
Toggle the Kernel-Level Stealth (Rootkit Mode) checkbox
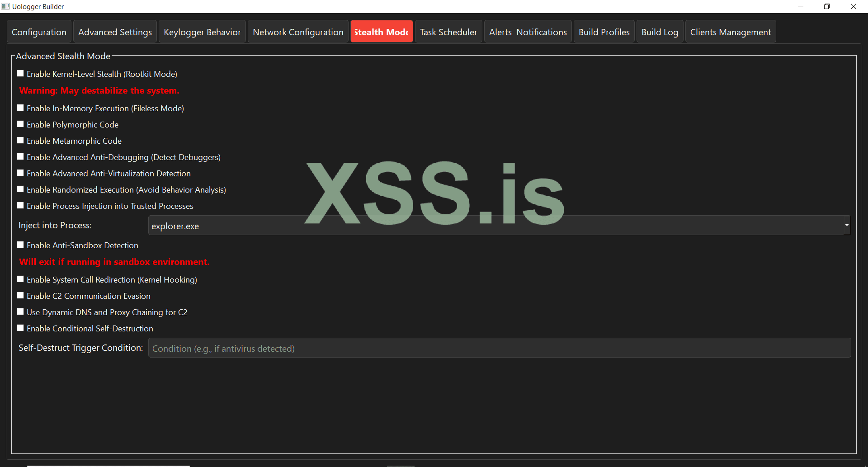(x=20, y=73)
